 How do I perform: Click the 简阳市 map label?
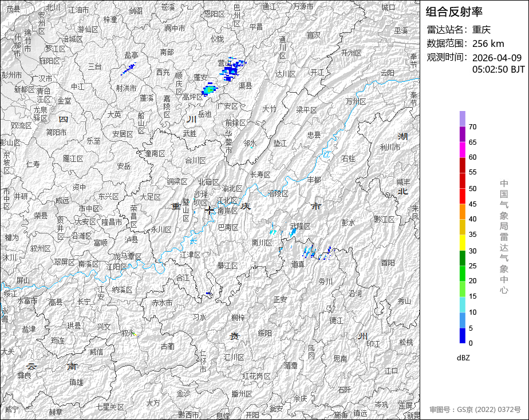(x=57, y=133)
